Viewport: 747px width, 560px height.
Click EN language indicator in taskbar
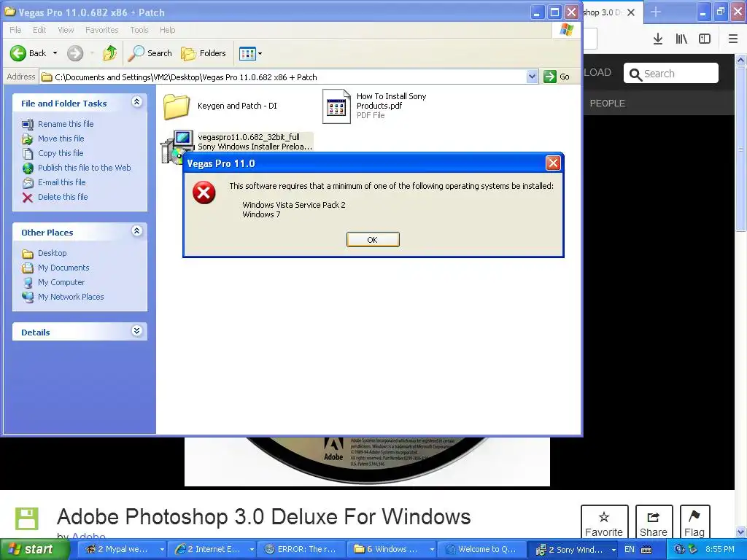click(629, 550)
